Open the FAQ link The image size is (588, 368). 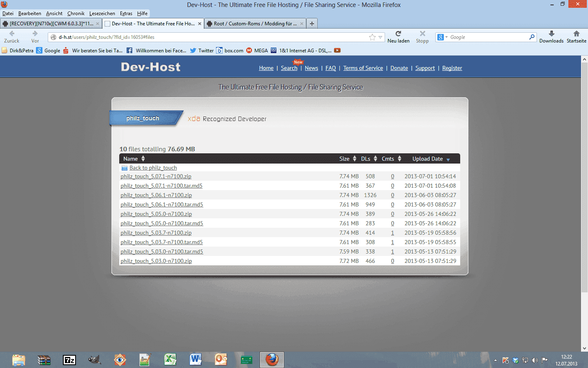click(331, 68)
